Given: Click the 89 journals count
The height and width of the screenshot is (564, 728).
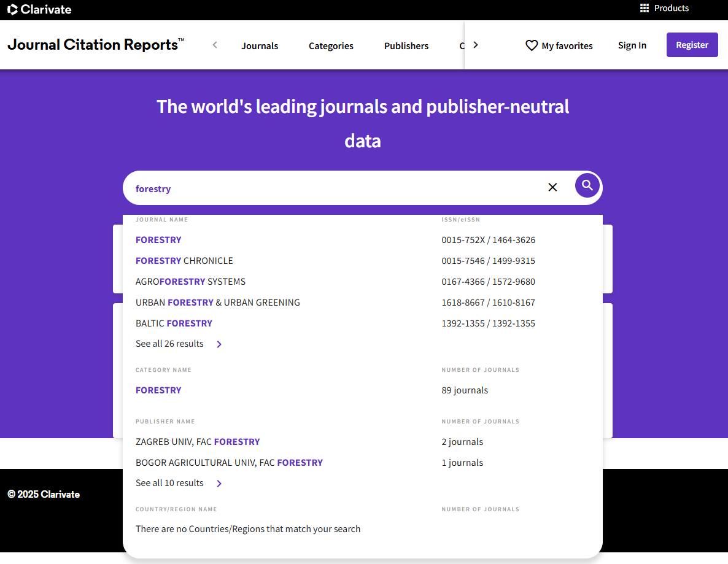Looking at the screenshot, I should [x=465, y=390].
